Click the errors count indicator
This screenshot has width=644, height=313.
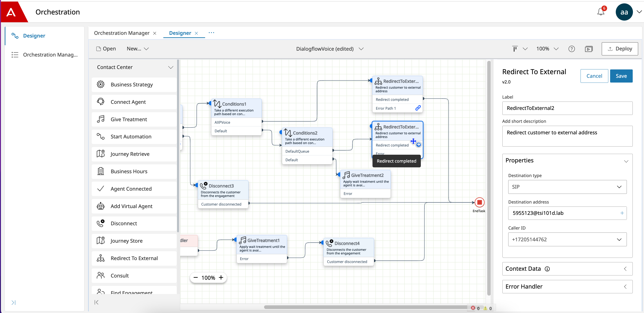475,308
